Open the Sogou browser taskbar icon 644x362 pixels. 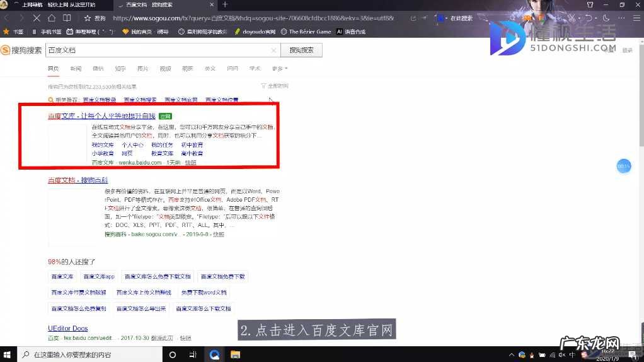click(x=214, y=354)
